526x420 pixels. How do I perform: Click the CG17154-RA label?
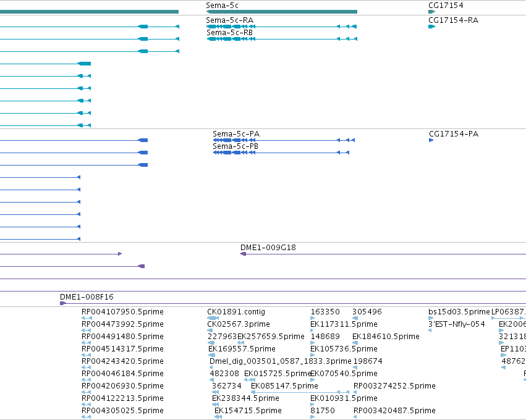click(x=454, y=20)
